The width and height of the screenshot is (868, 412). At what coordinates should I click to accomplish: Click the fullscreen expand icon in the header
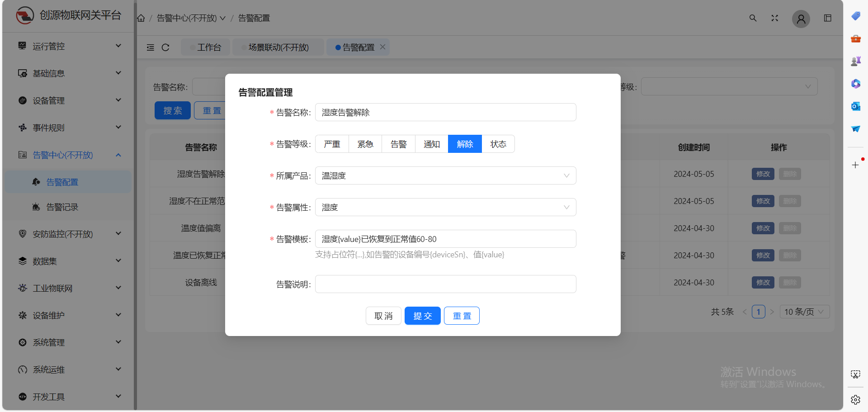click(774, 18)
